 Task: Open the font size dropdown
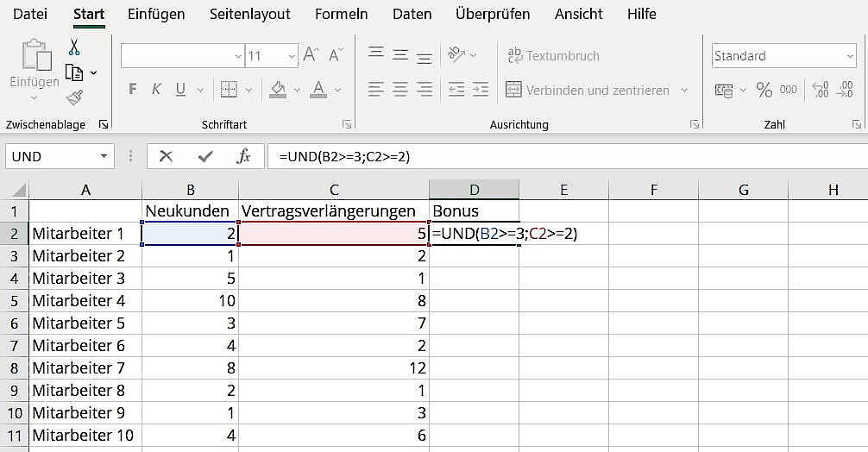pyautogui.click(x=292, y=56)
